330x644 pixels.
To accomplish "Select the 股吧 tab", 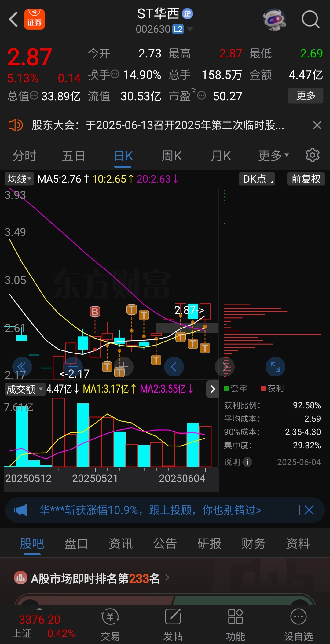I will tap(32, 543).
